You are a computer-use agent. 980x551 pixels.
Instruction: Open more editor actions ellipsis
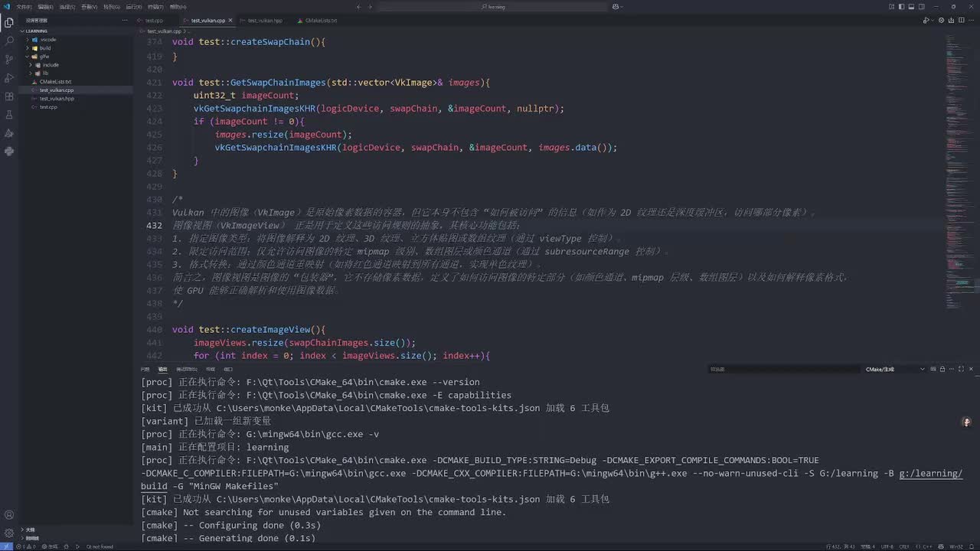[x=972, y=21]
